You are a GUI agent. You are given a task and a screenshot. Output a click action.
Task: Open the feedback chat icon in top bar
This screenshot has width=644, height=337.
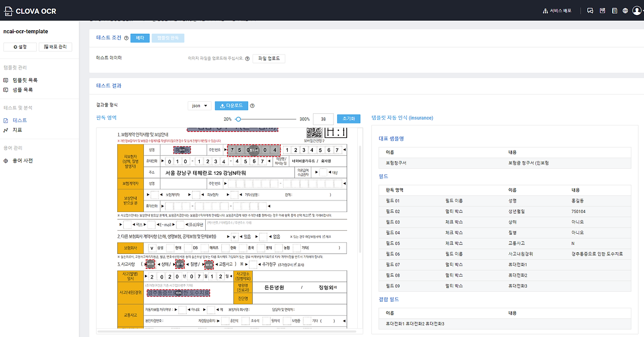[590, 10]
